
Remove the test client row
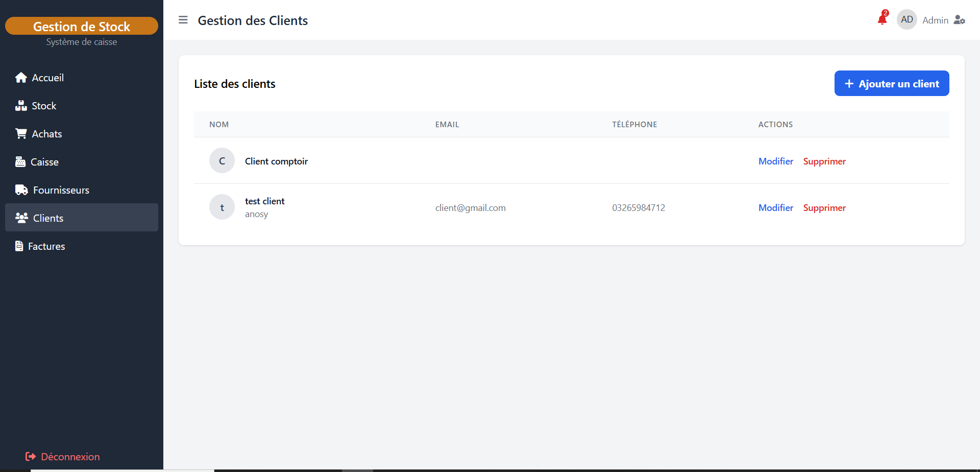point(824,208)
